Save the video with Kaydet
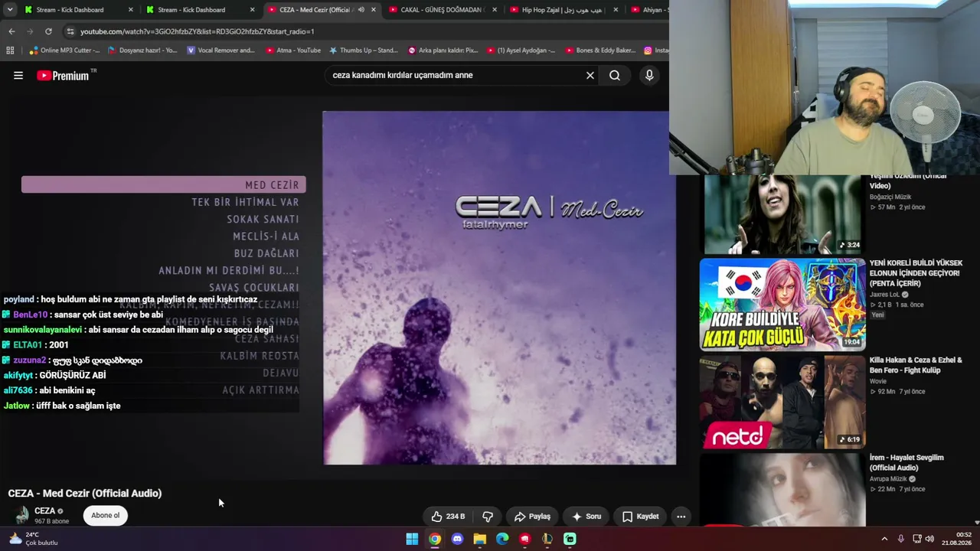The image size is (980, 551). (640, 517)
